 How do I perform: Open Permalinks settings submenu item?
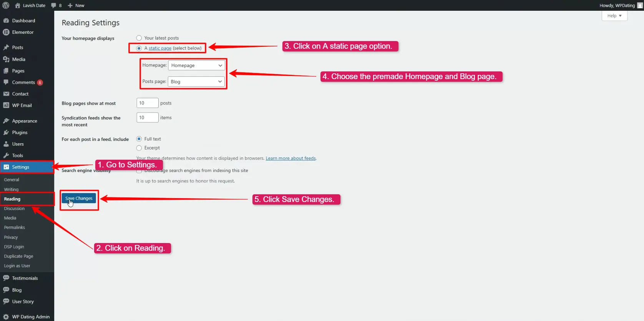coord(15,228)
